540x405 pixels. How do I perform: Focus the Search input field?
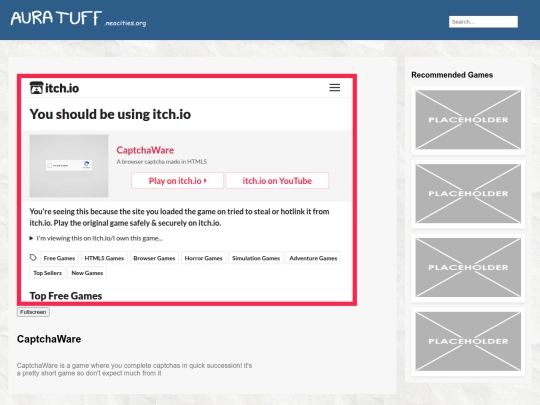(x=483, y=22)
